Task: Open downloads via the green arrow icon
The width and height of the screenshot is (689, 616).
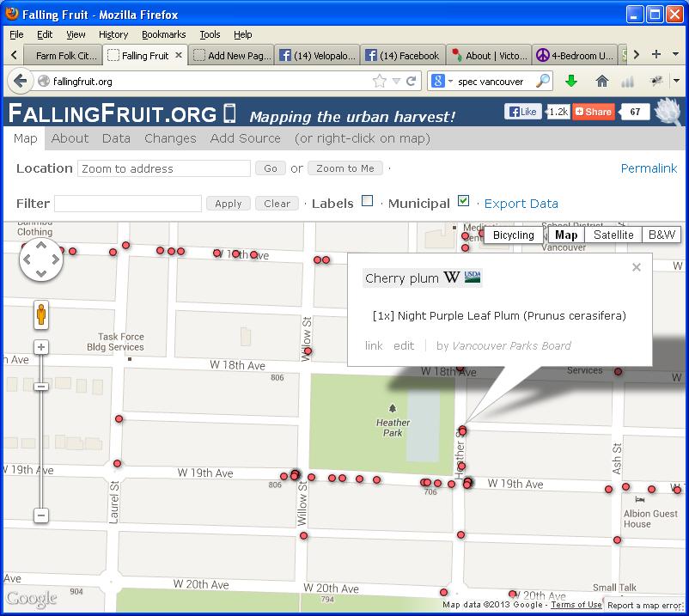Action: [571, 82]
